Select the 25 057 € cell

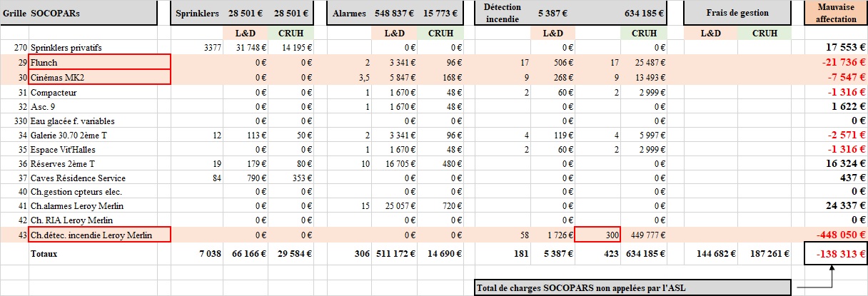point(395,207)
